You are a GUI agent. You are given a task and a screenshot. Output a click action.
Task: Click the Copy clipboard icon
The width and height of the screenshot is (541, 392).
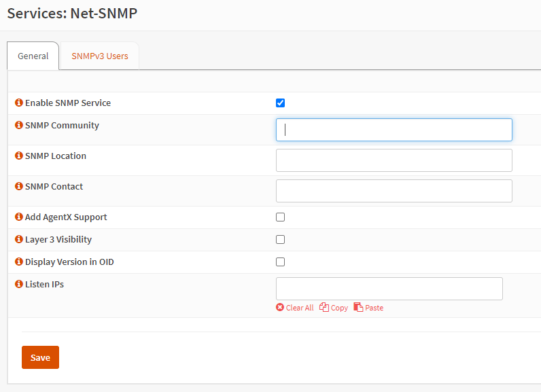324,307
